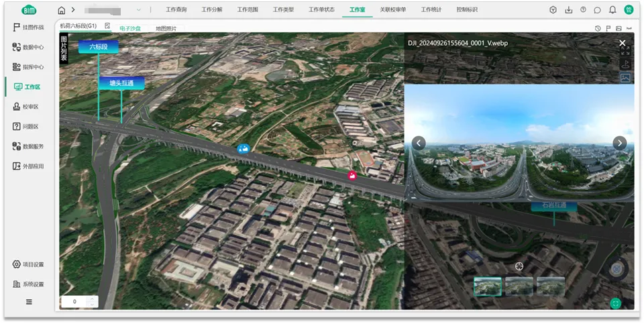Click the crosshair target icon
Image resolution: width=644 pixels, height=324 pixels.
(x=519, y=266)
